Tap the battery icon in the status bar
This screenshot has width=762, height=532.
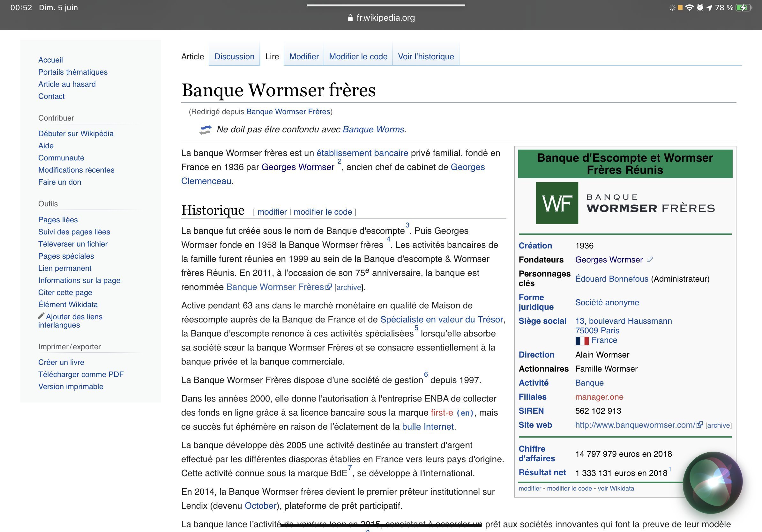pyautogui.click(x=743, y=8)
